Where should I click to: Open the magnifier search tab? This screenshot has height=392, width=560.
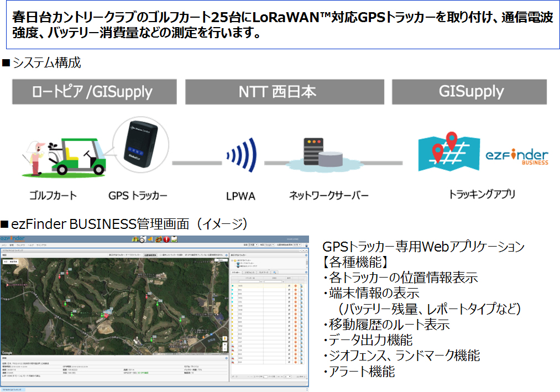coord(275,272)
